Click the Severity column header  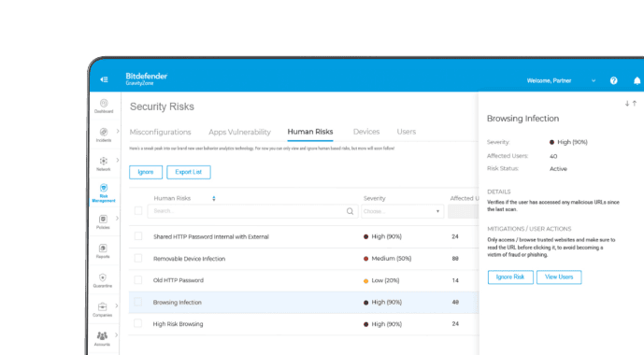click(x=375, y=198)
